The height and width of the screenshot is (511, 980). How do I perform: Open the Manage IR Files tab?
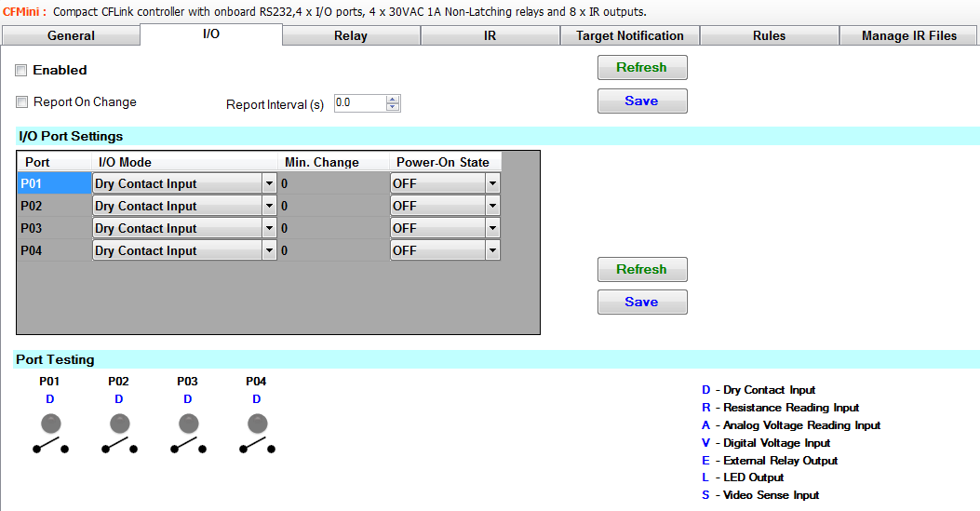908,36
